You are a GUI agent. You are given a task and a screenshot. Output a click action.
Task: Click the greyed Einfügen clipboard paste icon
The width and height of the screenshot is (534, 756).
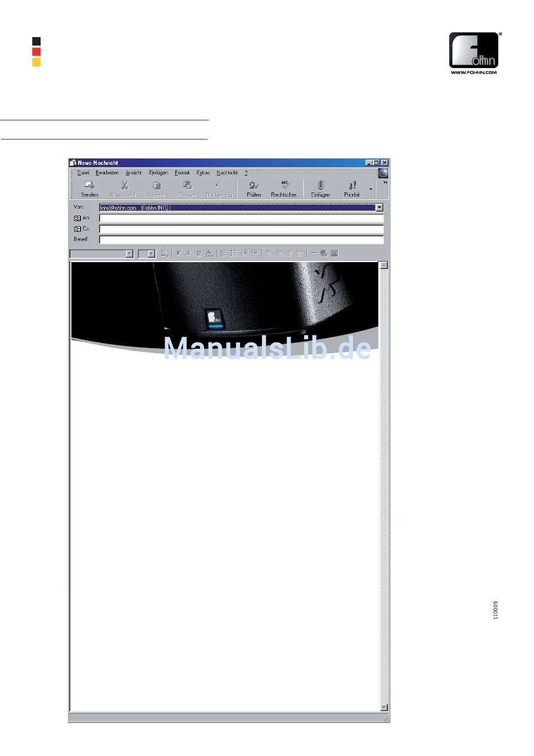tap(187, 185)
